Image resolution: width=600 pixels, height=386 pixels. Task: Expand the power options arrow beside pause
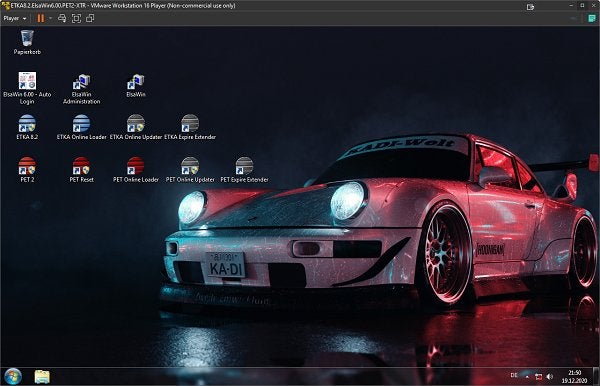point(51,18)
